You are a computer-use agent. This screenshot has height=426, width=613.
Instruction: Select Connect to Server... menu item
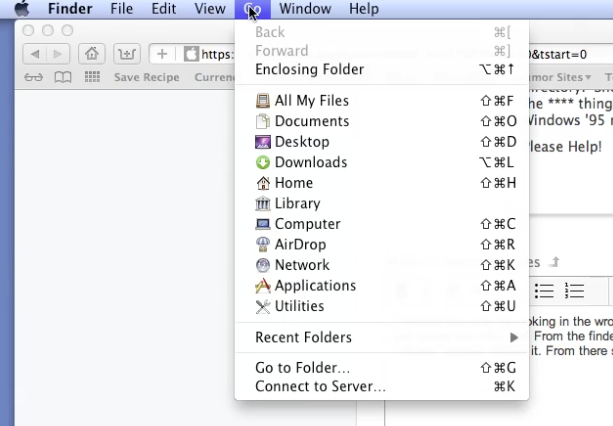tap(382, 387)
